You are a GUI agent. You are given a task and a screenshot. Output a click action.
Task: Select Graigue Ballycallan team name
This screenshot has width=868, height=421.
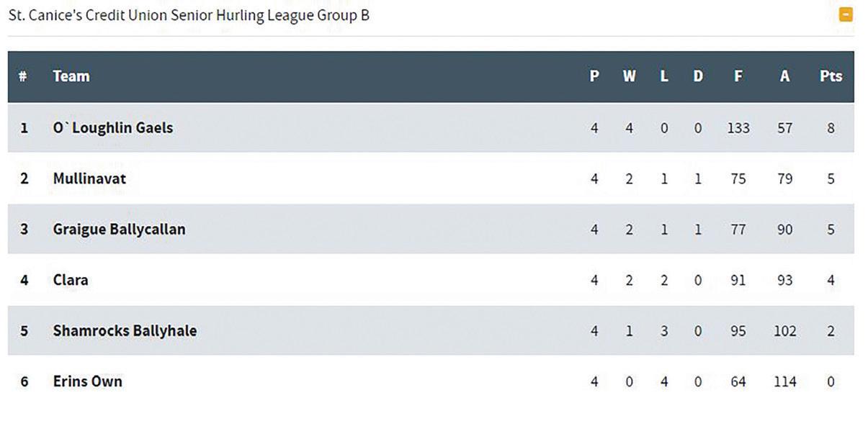119,230
